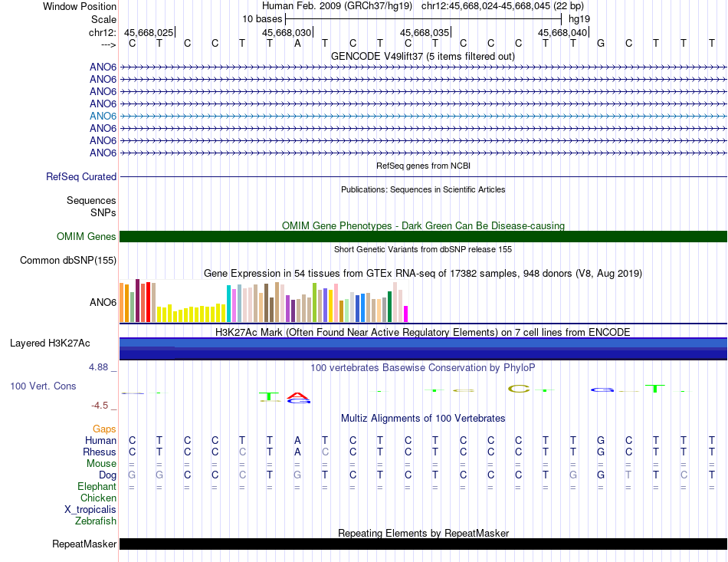
Task: Click the Scale label
Action: coord(103,19)
